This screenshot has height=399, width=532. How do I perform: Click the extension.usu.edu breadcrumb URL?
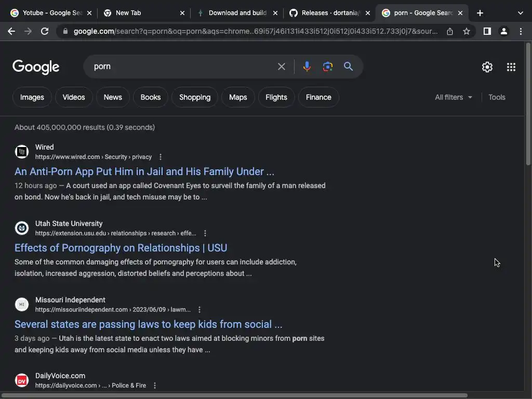click(116, 233)
